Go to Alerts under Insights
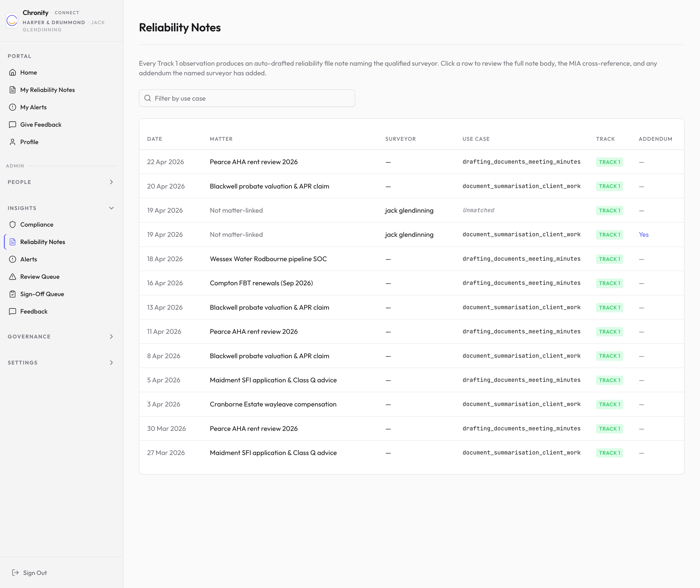The width and height of the screenshot is (700, 588). [x=29, y=259]
